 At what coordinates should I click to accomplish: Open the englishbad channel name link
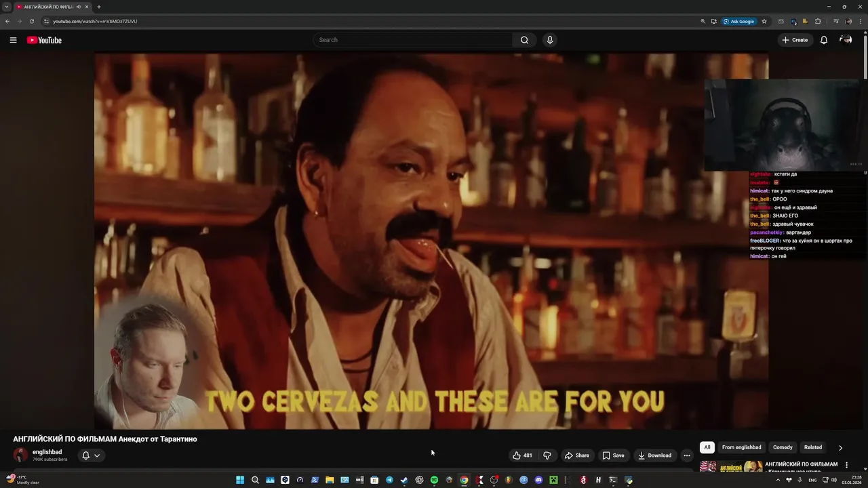(47, 452)
